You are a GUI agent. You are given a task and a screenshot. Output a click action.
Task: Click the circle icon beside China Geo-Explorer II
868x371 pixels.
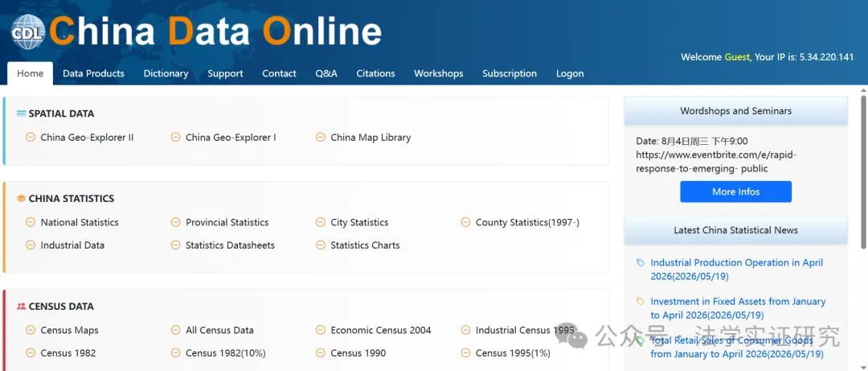coord(31,137)
